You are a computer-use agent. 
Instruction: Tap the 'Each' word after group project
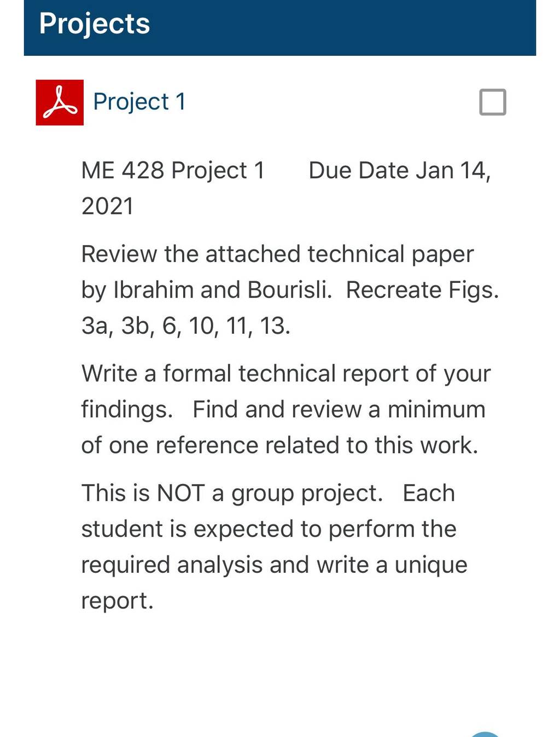pos(429,494)
